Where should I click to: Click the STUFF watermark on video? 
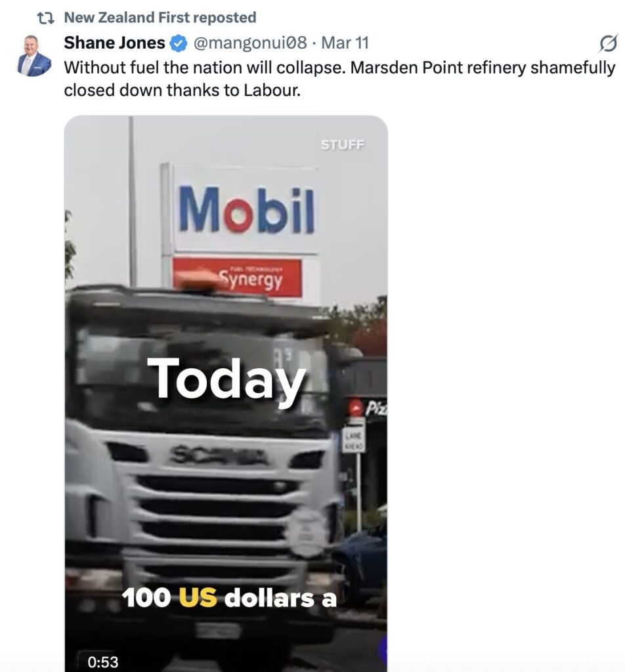343,145
